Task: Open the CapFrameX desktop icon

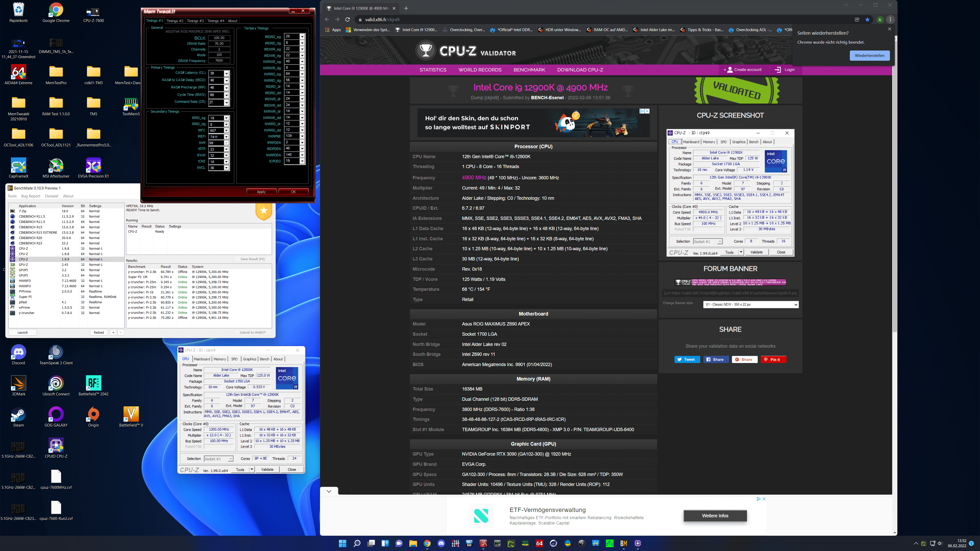Action: 18,168
